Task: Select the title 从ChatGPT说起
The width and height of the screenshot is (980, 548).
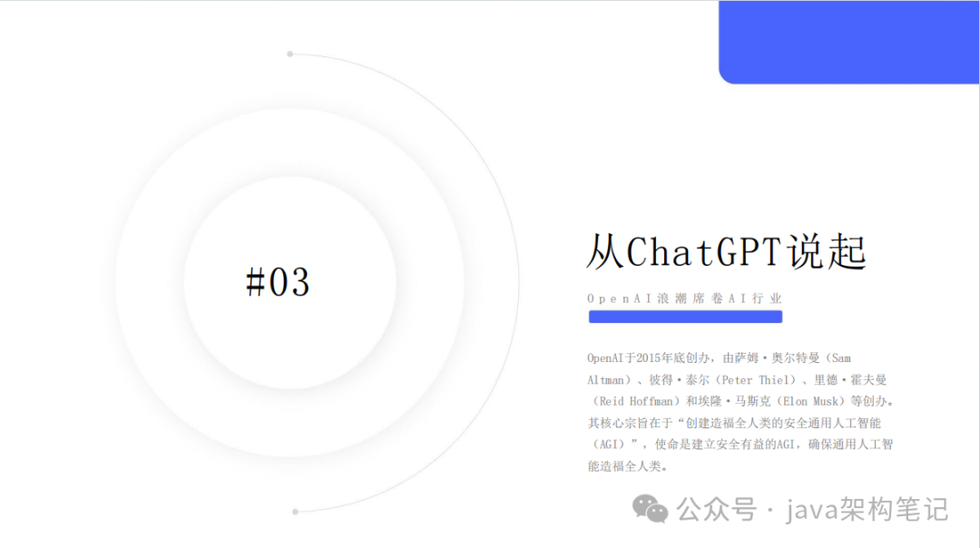Action: click(x=726, y=252)
